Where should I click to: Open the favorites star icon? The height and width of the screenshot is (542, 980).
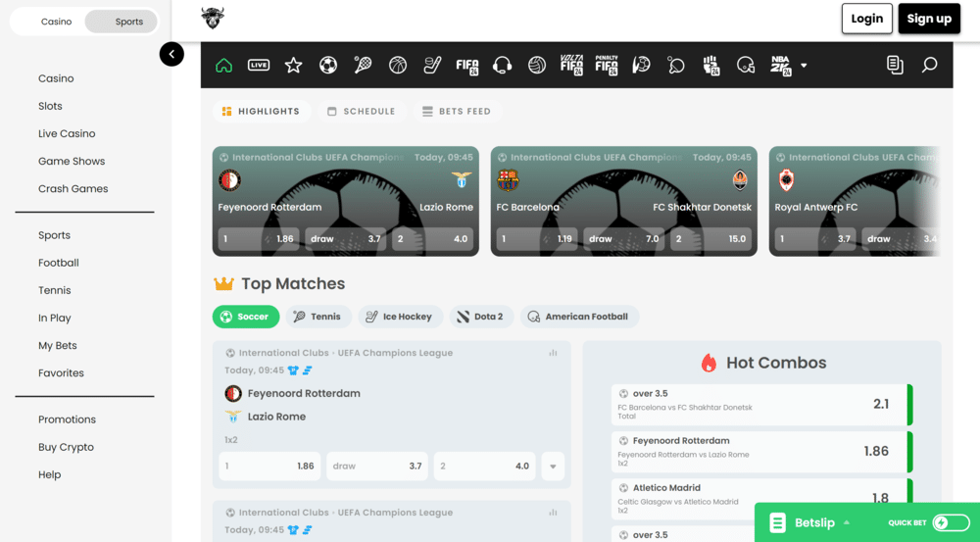click(x=293, y=65)
